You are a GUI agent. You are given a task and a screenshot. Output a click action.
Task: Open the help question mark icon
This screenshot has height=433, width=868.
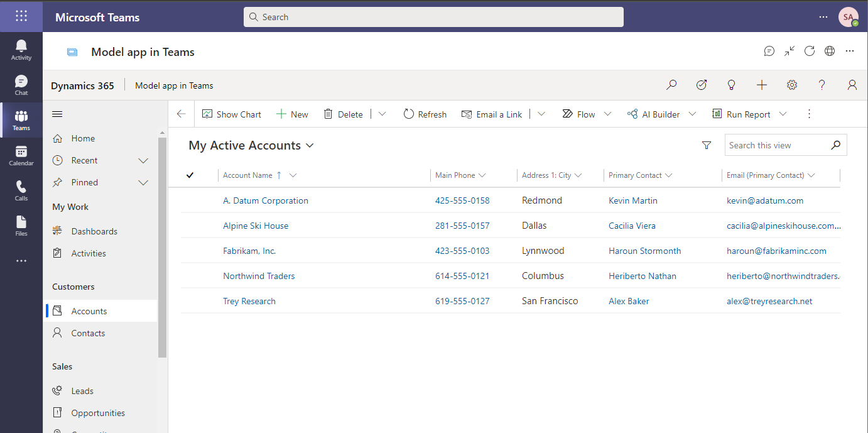tap(822, 85)
